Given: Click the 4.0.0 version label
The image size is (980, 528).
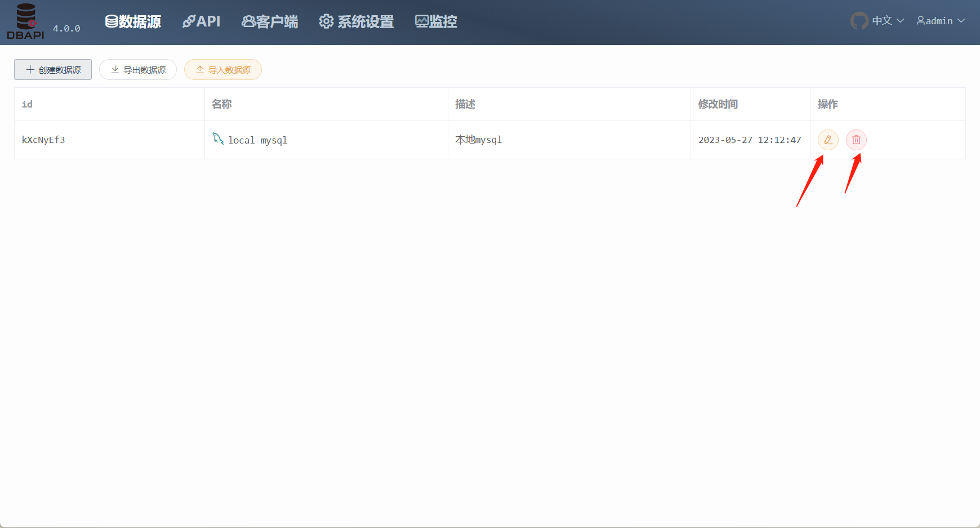Looking at the screenshot, I should point(66,29).
